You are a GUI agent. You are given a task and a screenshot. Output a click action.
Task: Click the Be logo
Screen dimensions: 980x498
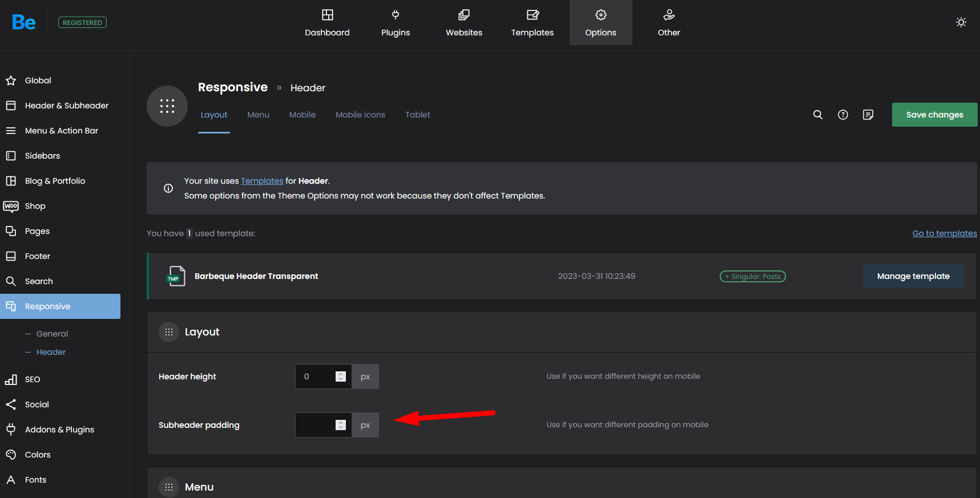[x=24, y=22]
